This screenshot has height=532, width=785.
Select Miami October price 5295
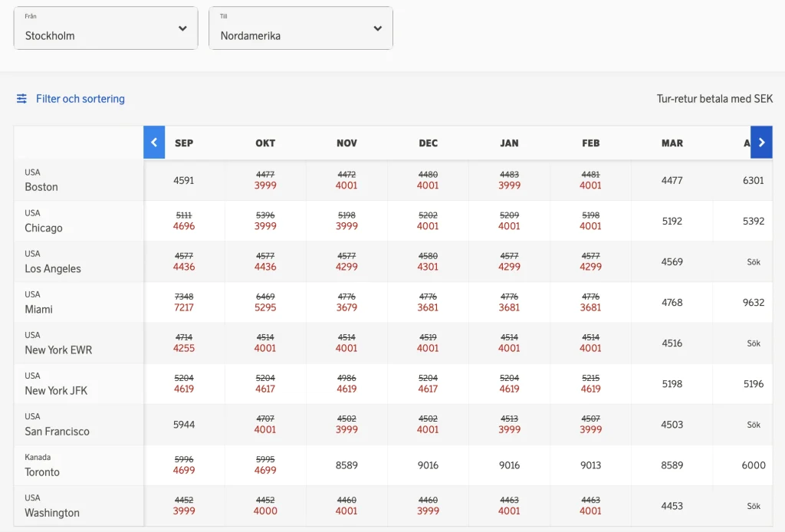pos(265,307)
